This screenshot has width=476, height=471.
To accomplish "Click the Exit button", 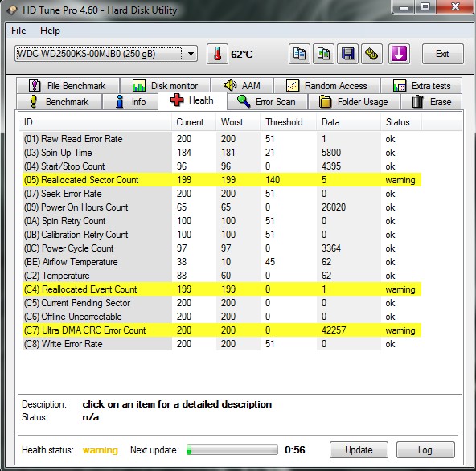I will click(442, 54).
